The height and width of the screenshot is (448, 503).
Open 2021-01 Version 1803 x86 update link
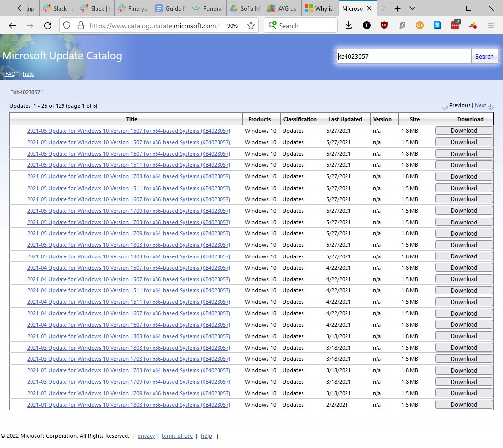pyautogui.click(x=128, y=405)
